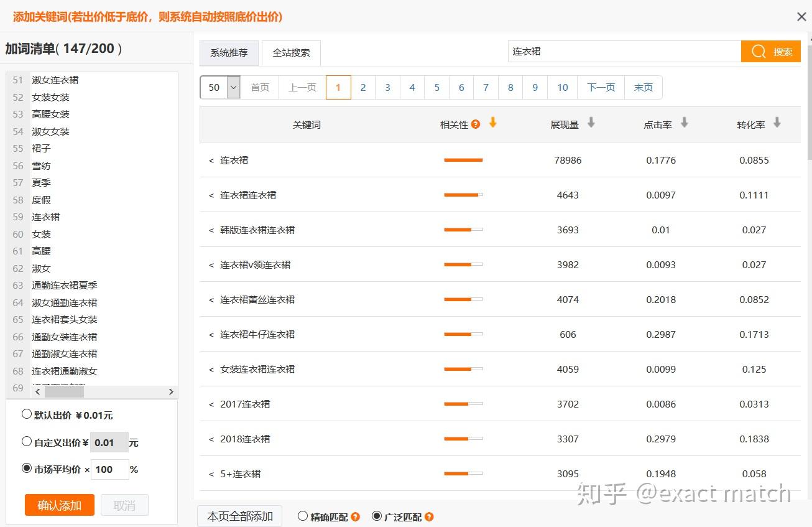Click the 市场平均价 100 percent field

click(109, 469)
